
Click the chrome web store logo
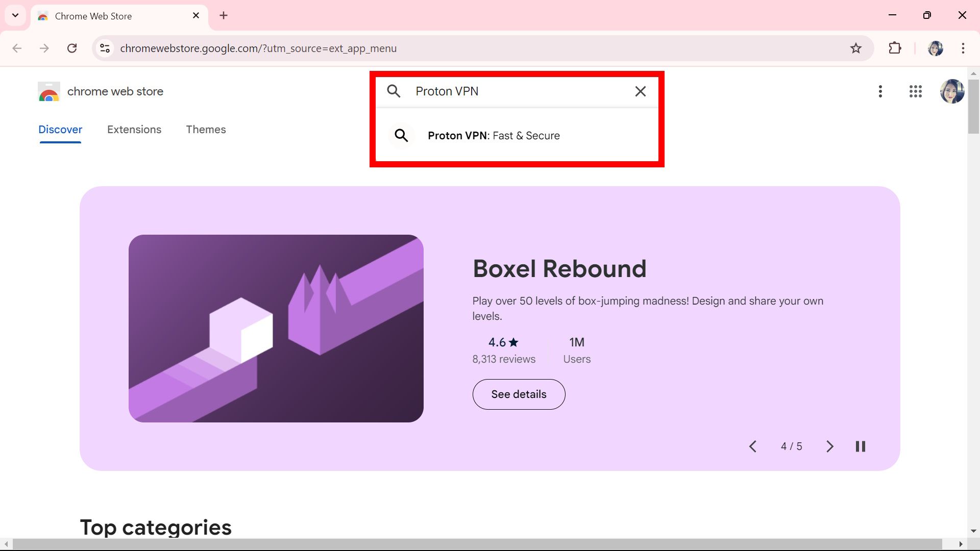click(48, 91)
